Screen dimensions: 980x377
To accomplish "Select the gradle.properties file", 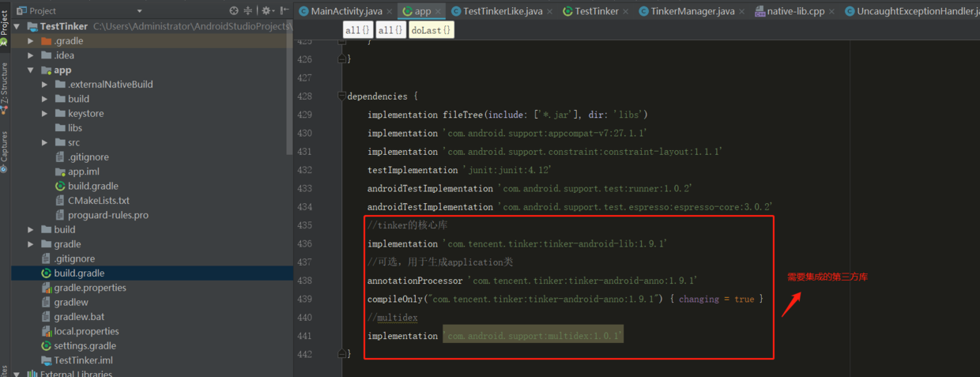I will coord(90,288).
